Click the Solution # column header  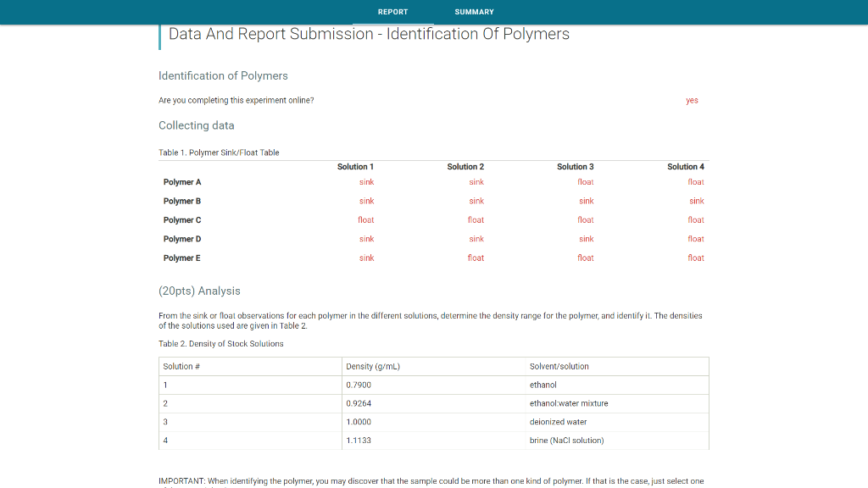[x=181, y=366]
